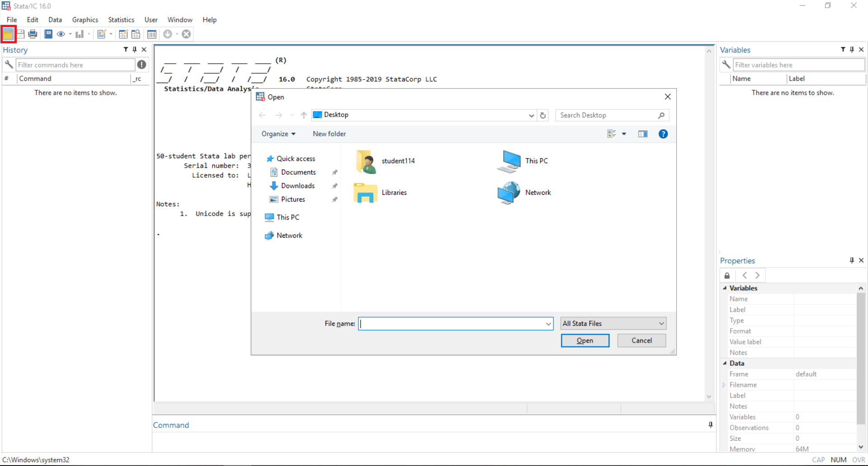Open the Graph icon dropdown arrow

[x=89, y=34]
